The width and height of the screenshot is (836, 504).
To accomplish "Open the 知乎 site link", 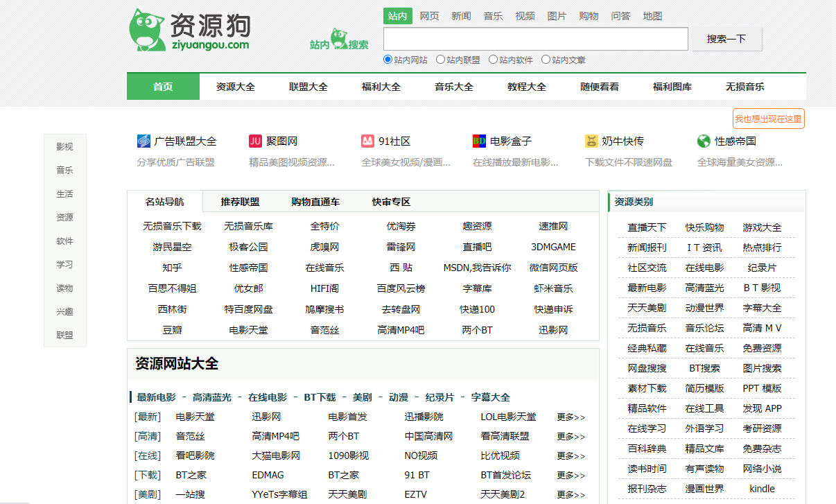I will [173, 268].
